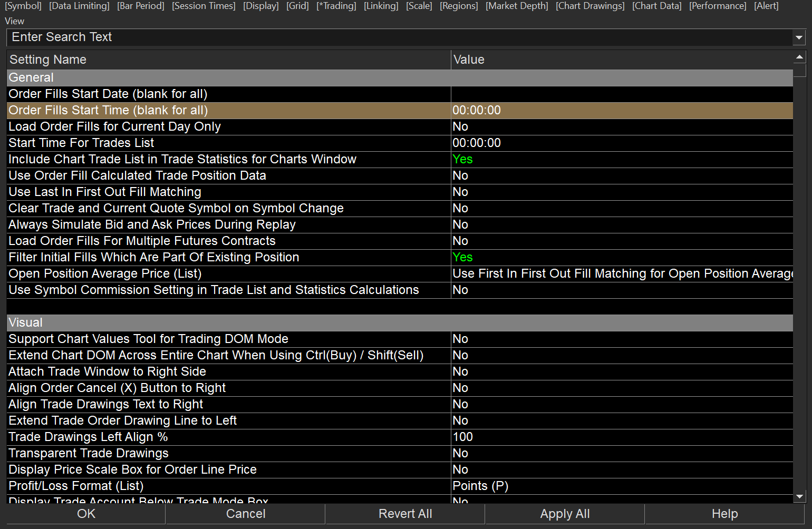Select the [Display] tab
Screen dimensions: 812x529
[x=261, y=6]
